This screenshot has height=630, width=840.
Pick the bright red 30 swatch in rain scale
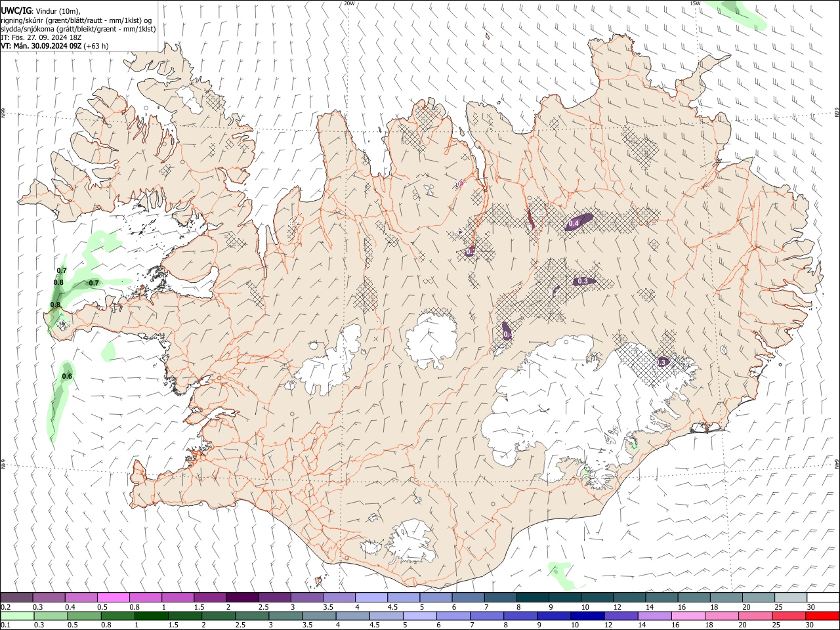tap(823, 616)
